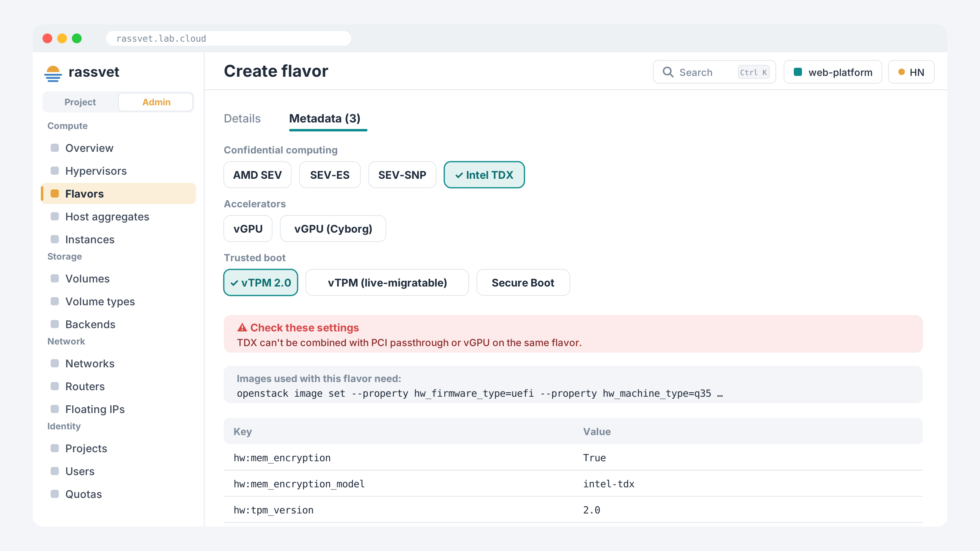Click the Volumes sidebar icon
This screenshot has width=980, height=551.
coord(55,278)
